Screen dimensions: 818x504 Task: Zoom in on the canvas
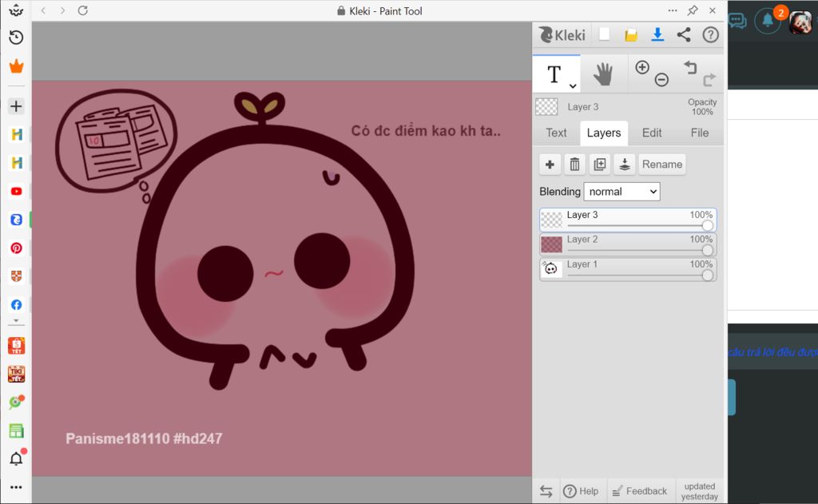(642, 67)
